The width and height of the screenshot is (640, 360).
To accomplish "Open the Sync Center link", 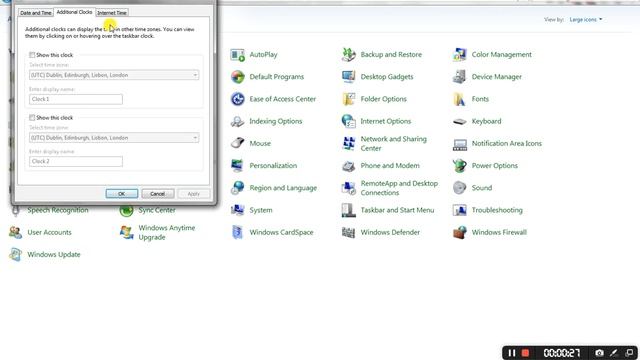I will coord(157,210).
